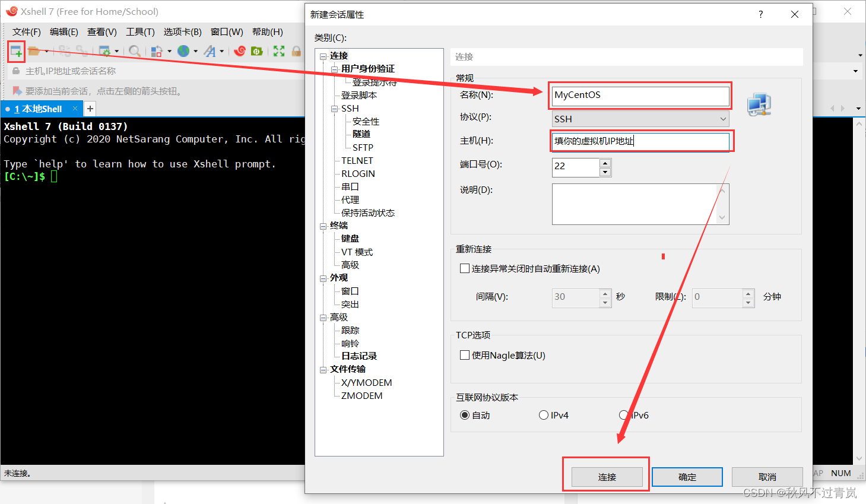Viewport: 866px width, 504px height.
Task: Collapse the 终端 tree node expander
Action: [x=323, y=226]
